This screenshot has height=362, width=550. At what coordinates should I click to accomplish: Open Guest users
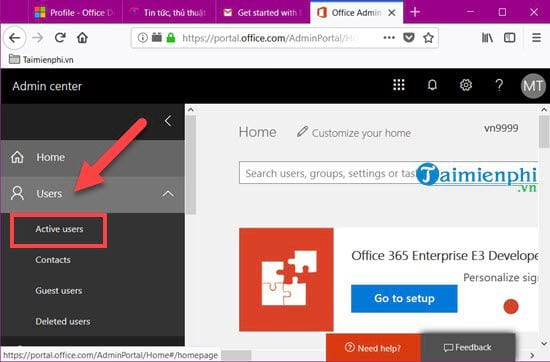point(59,291)
